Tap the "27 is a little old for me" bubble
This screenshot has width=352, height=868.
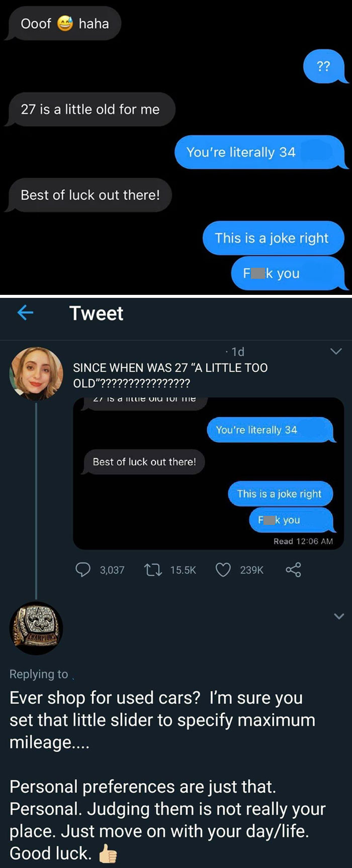[x=90, y=110]
